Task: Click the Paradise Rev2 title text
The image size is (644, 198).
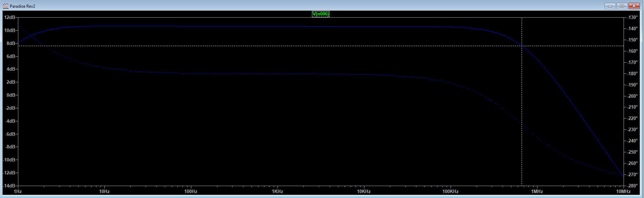Action: [x=23, y=6]
